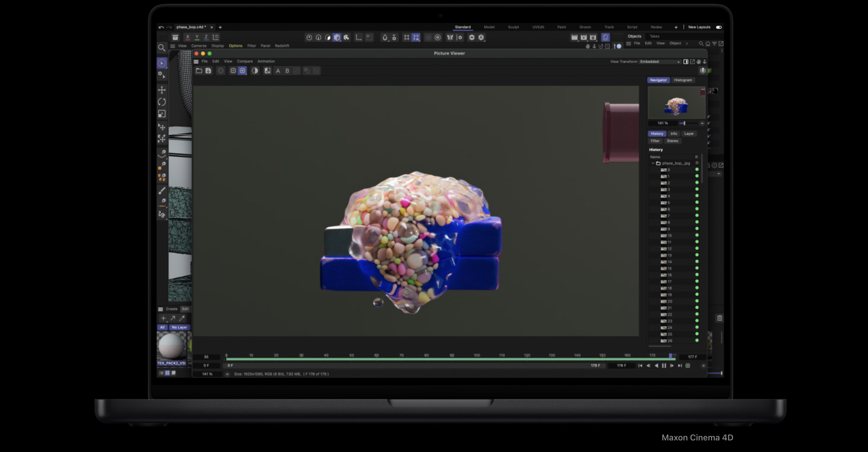
Task: Click the No Layer material filter
Action: point(179,327)
